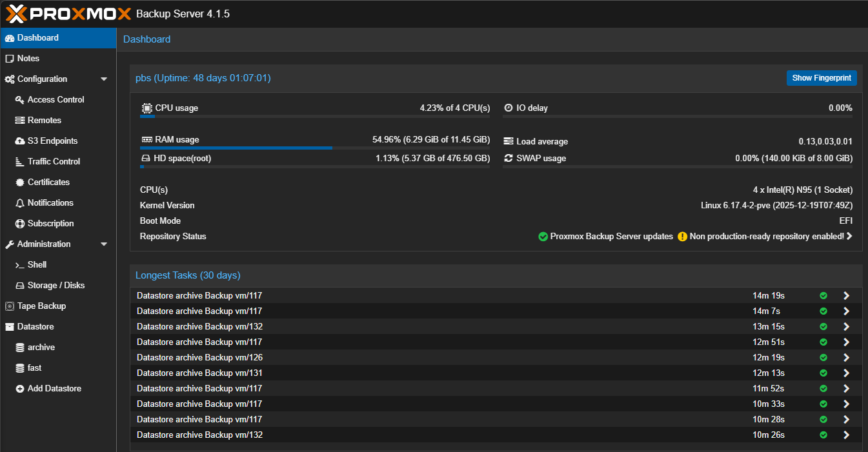Select backup task lasting 10m 26s
Viewport: 868px width, 452px height.
496,435
